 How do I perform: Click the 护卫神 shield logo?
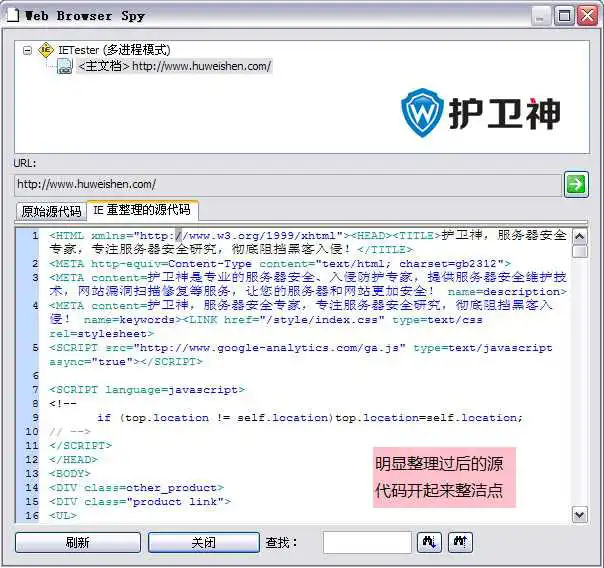click(421, 111)
